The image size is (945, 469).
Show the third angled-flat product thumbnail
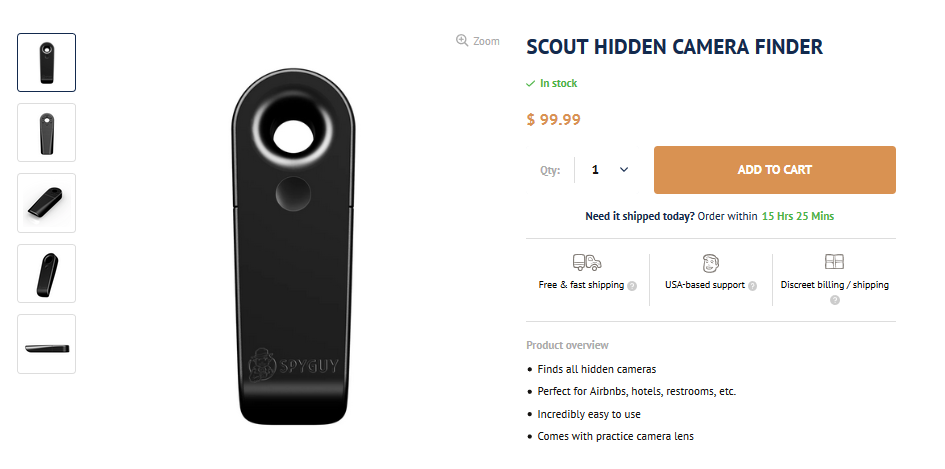tap(46, 203)
